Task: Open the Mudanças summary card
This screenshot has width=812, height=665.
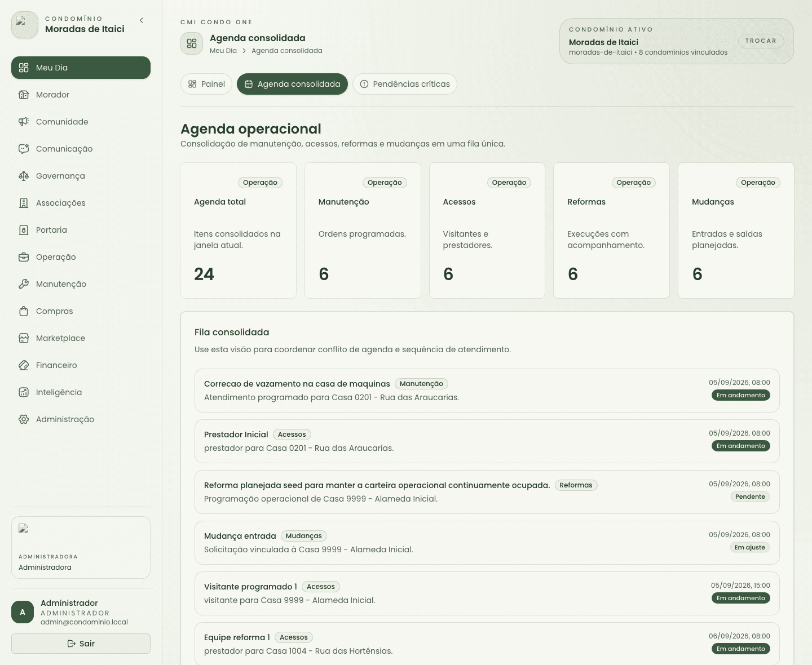Action: [x=736, y=230]
